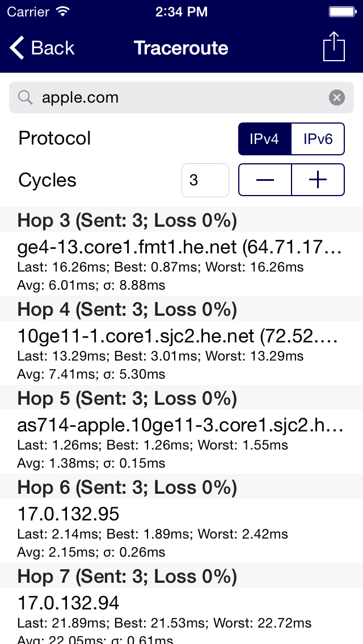This screenshot has width=363, height=644.
Task: Tap the share/export icon
Action: [x=334, y=47]
